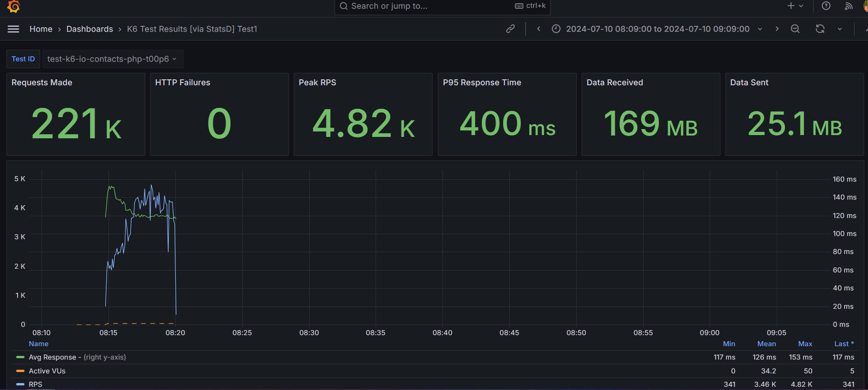Image resolution: width=868 pixels, height=390 pixels.
Task: Navigate to Dashboards breadcrumb
Action: pyautogui.click(x=90, y=29)
